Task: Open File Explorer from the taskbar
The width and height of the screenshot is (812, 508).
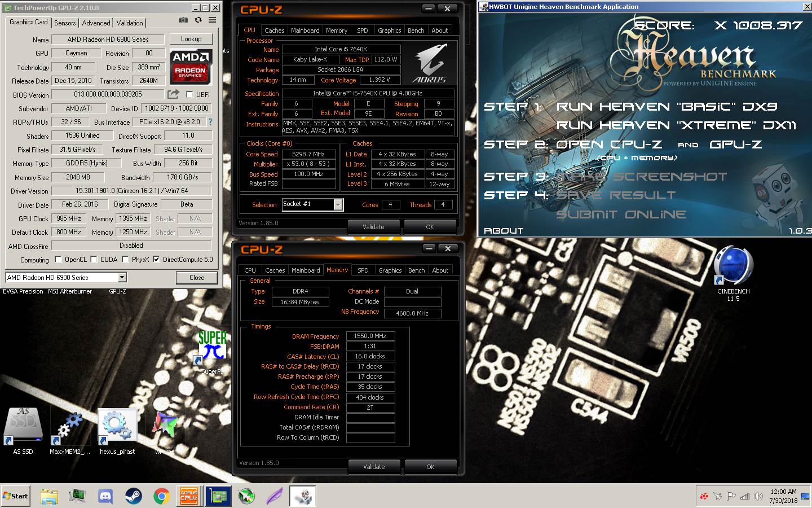Action: 49,496
